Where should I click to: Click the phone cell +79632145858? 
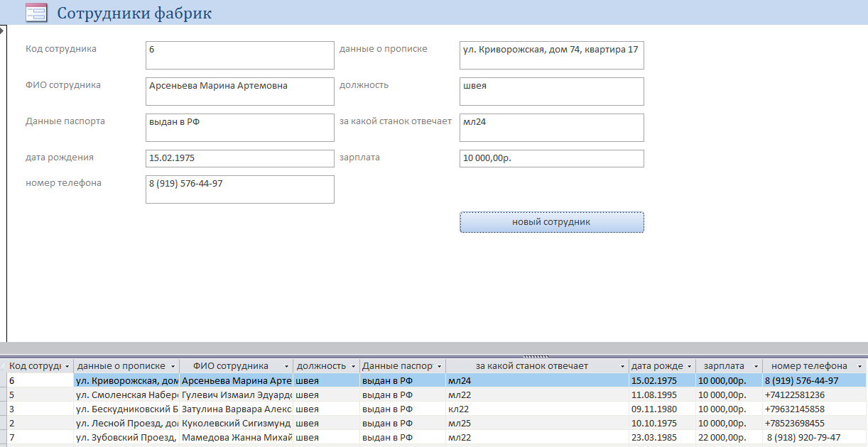pos(815,409)
